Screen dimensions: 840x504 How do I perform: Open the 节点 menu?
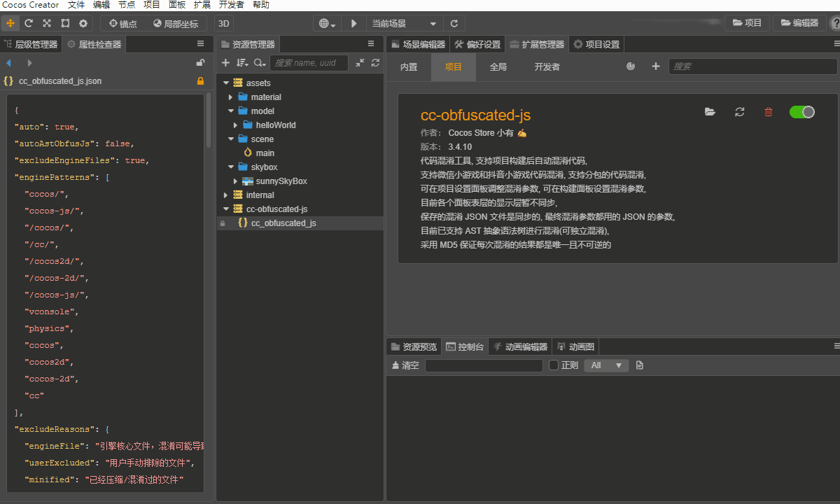click(x=127, y=5)
